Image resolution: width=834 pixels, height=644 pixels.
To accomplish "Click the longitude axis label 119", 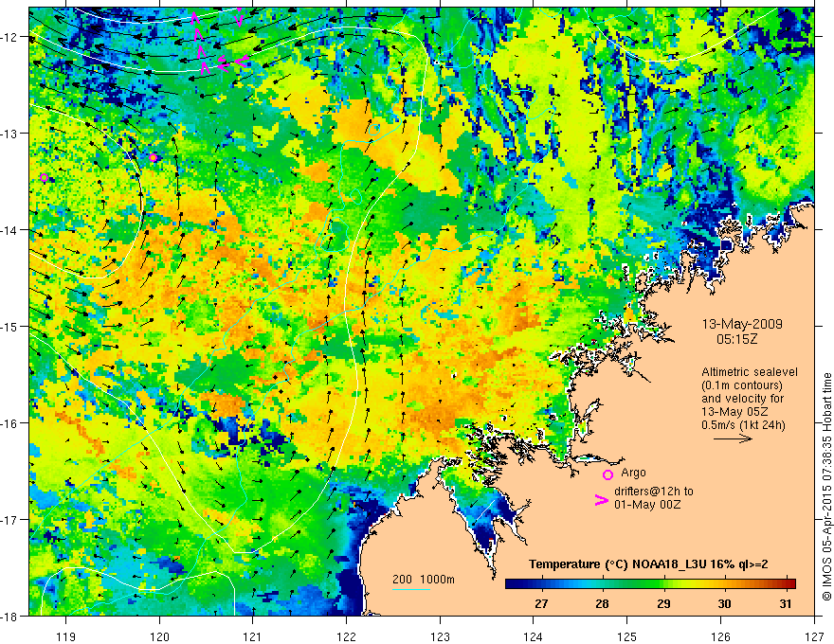I will coord(66,636).
